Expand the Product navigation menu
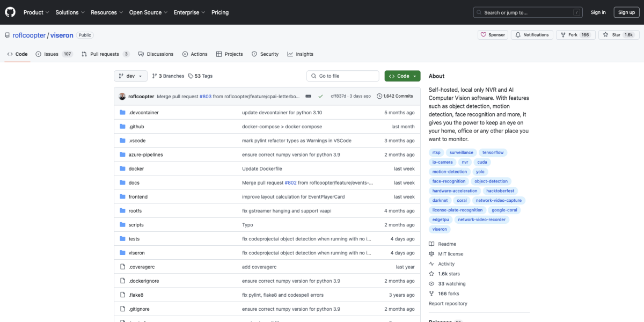Image resolution: width=644 pixels, height=322 pixels. tap(36, 12)
